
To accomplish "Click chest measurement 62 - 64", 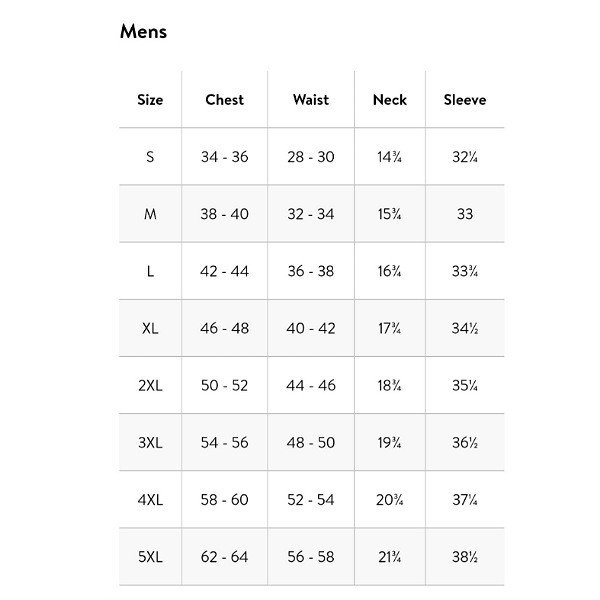I will coord(224,556).
